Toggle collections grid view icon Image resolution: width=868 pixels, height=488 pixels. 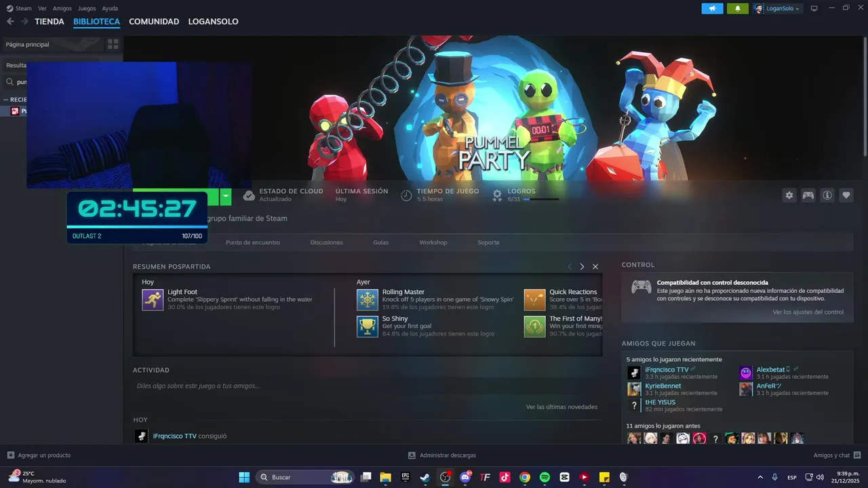(x=113, y=44)
